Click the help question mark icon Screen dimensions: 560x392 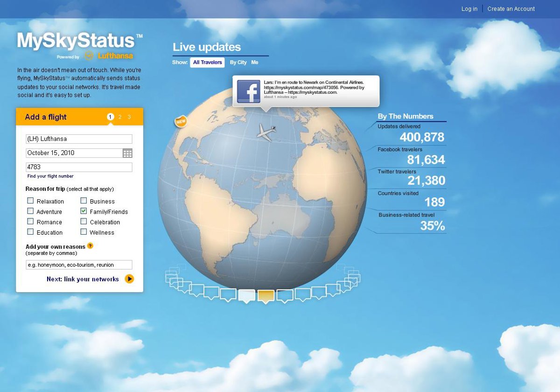[x=91, y=246]
